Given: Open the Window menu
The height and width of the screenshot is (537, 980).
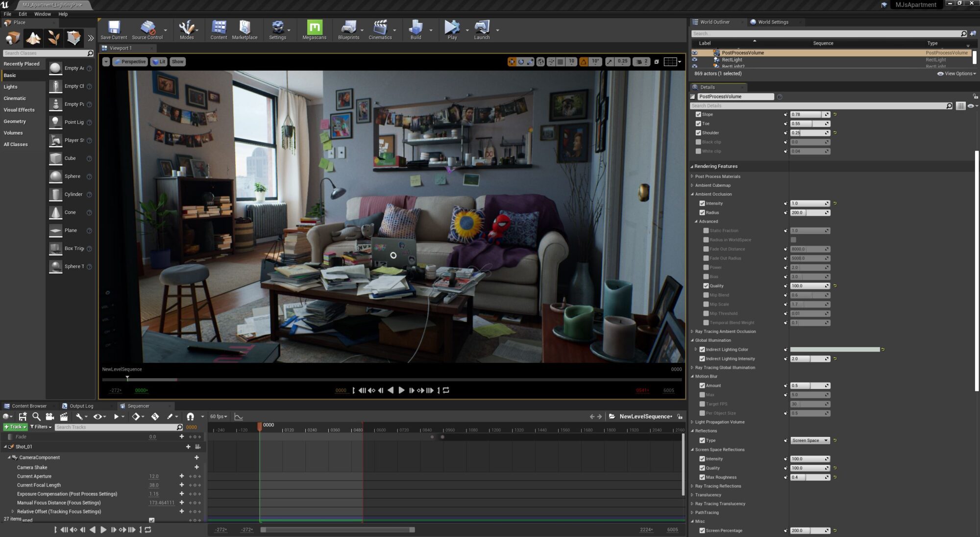Looking at the screenshot, I should click(x=42, y=14).
